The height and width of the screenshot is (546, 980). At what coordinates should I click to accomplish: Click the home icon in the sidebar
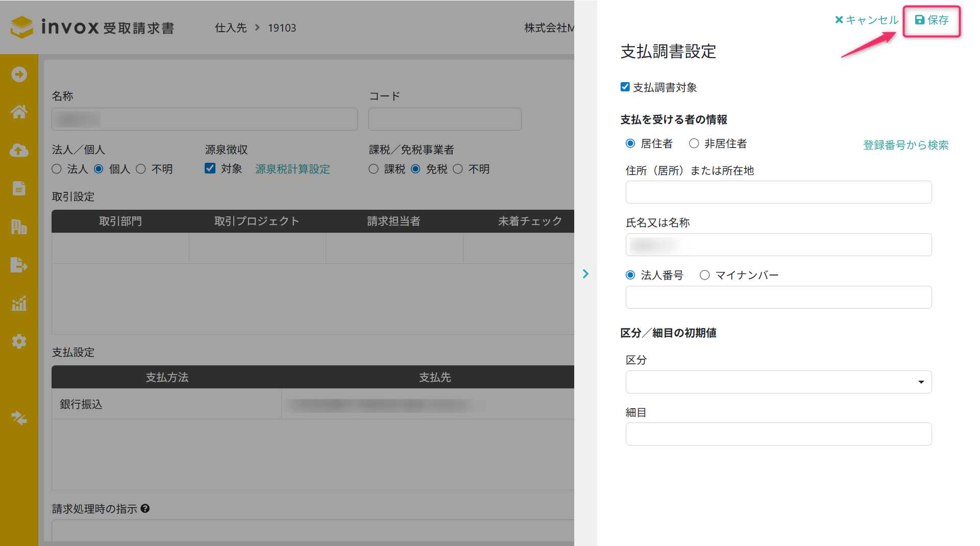pyautogui.click(x=19, y=112)
